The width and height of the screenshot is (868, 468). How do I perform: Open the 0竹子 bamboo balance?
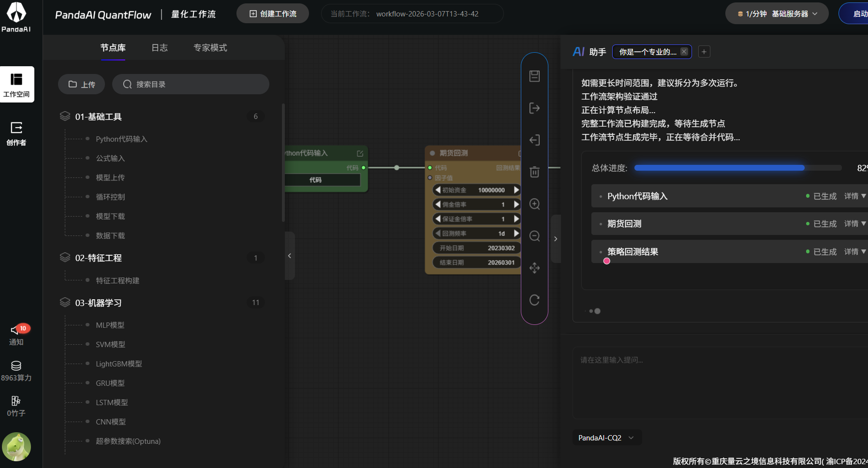point(16,407)
